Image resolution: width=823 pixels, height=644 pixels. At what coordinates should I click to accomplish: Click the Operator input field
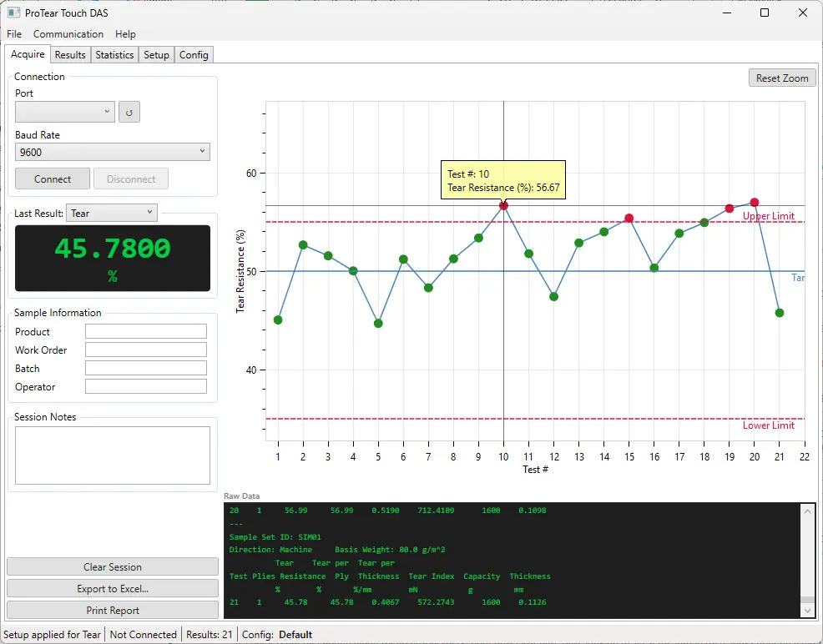[x=146, y=386]
